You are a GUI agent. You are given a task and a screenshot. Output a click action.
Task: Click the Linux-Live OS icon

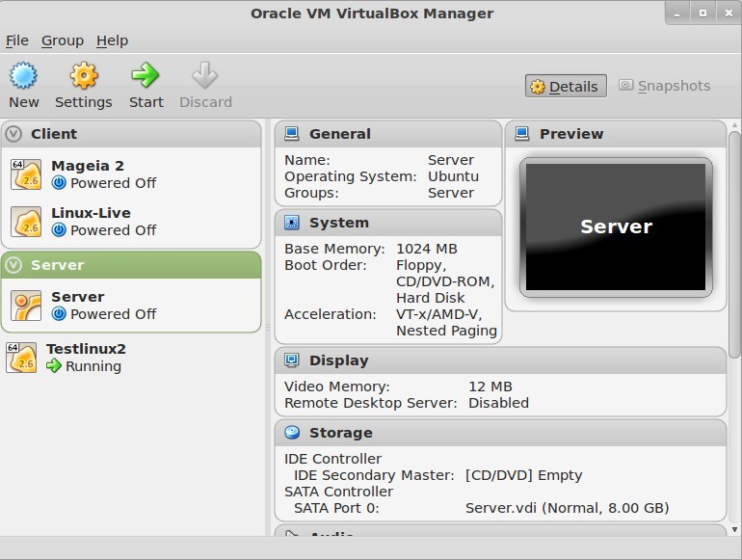point(26,222)
